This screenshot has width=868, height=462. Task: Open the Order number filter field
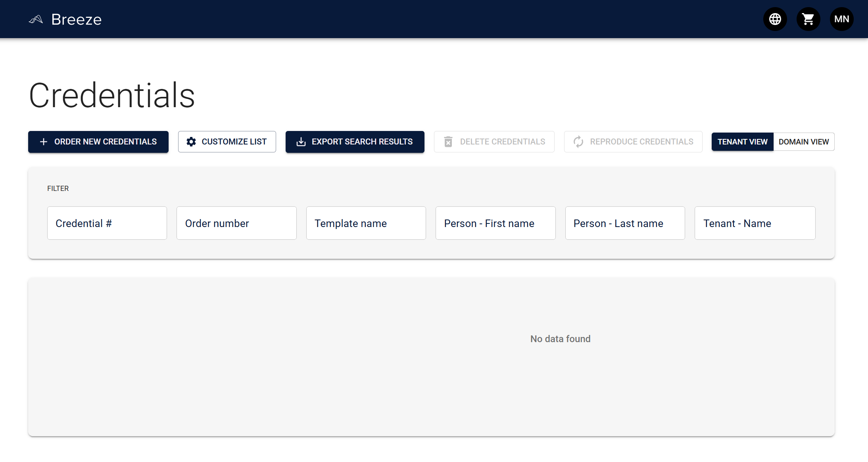(x=236, y=223)
